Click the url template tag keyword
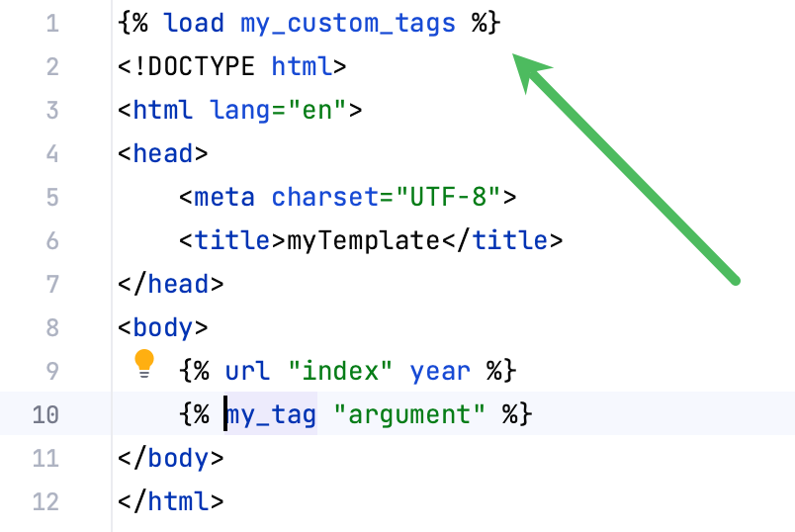 tap(247, 371)
